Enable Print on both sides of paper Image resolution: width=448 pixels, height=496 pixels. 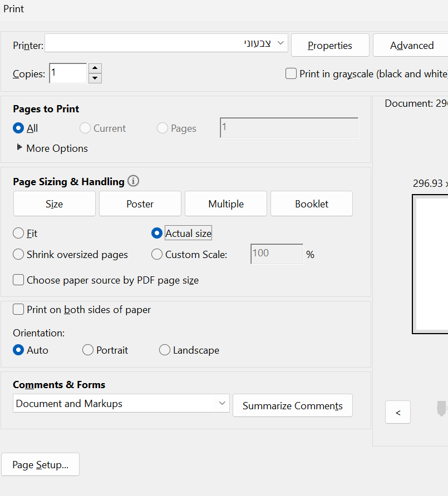[18, 309]
